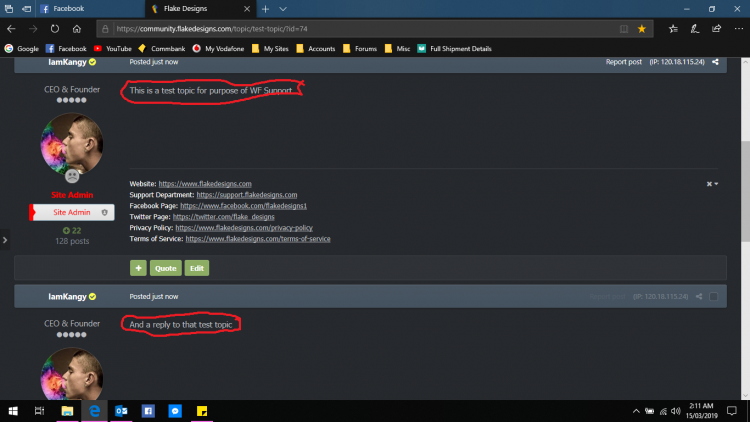Open Outlook from the taskbar

121,410
